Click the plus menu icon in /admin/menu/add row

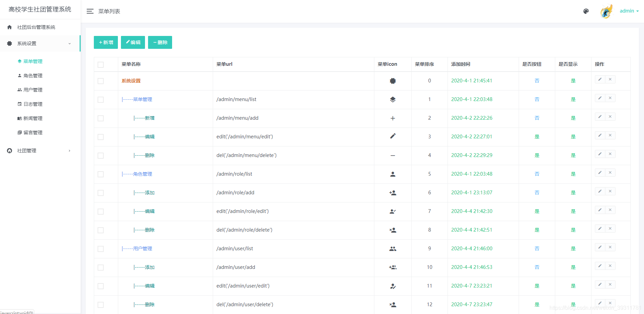[393, 118]
